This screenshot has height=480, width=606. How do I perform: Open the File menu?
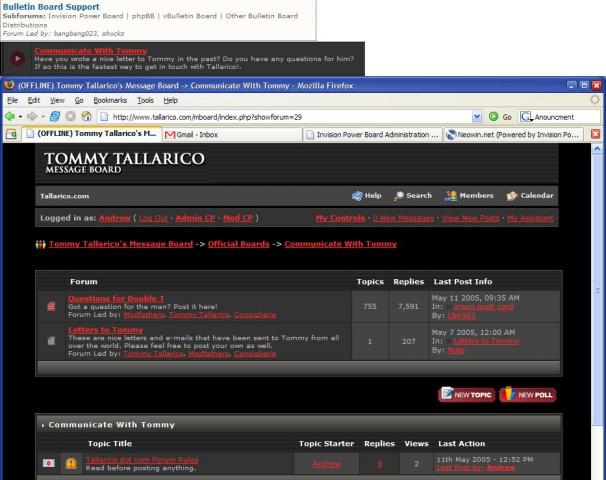point(12,100)
